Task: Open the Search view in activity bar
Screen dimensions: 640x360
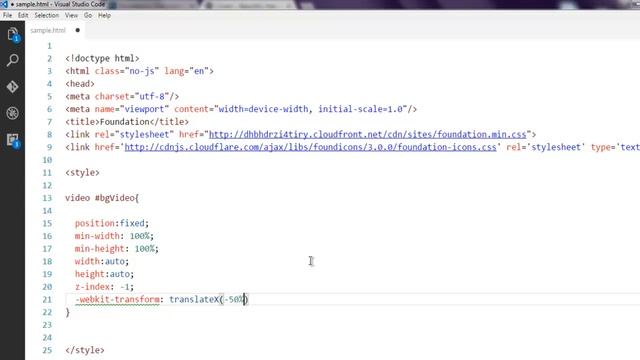Action: (12, 60)
